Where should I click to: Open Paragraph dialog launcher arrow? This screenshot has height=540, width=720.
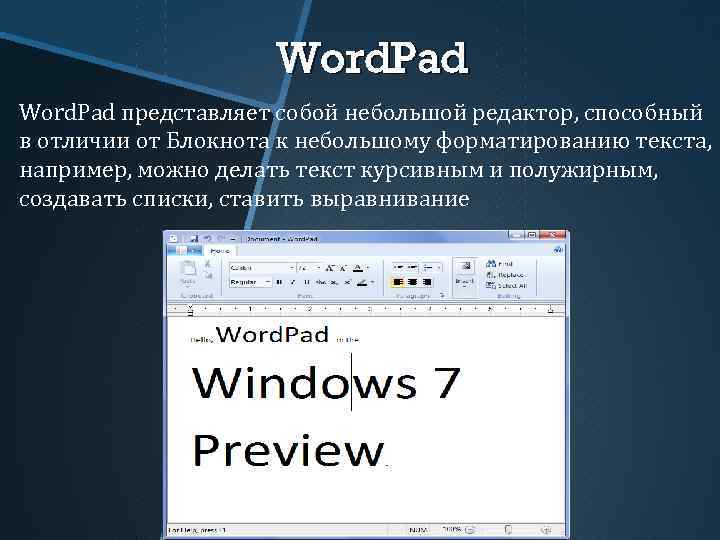click(442, 296)
